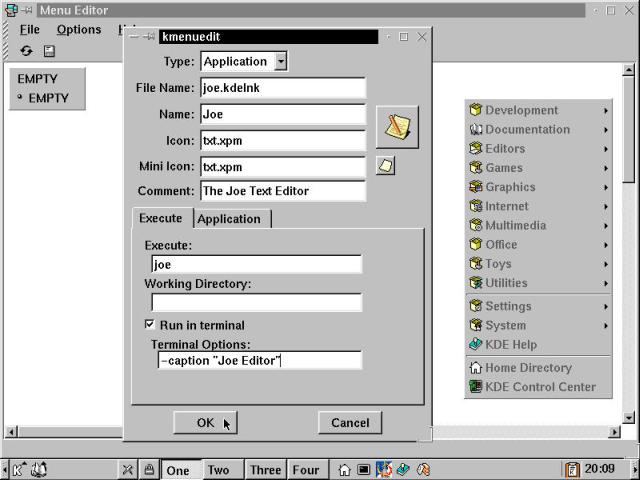Expand the Development submenu
The width and height of the screenshot is (640, 480).
click(x=540, y=110)
